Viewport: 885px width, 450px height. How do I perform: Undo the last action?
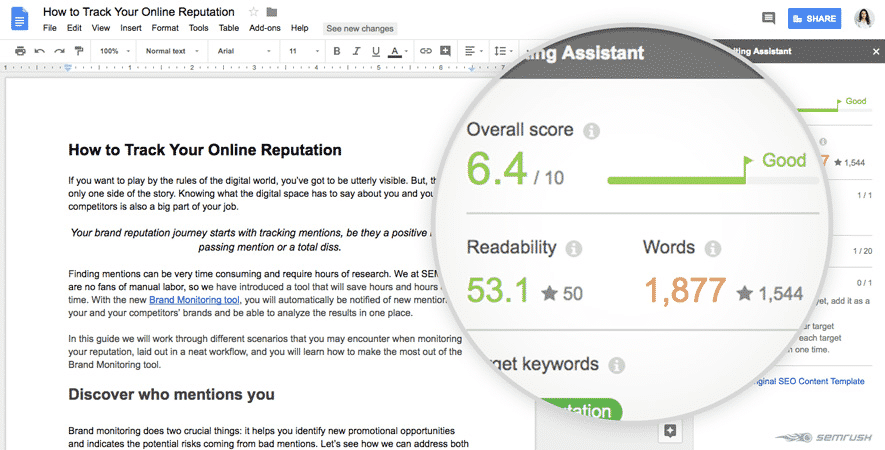click(x=40, y=50)
